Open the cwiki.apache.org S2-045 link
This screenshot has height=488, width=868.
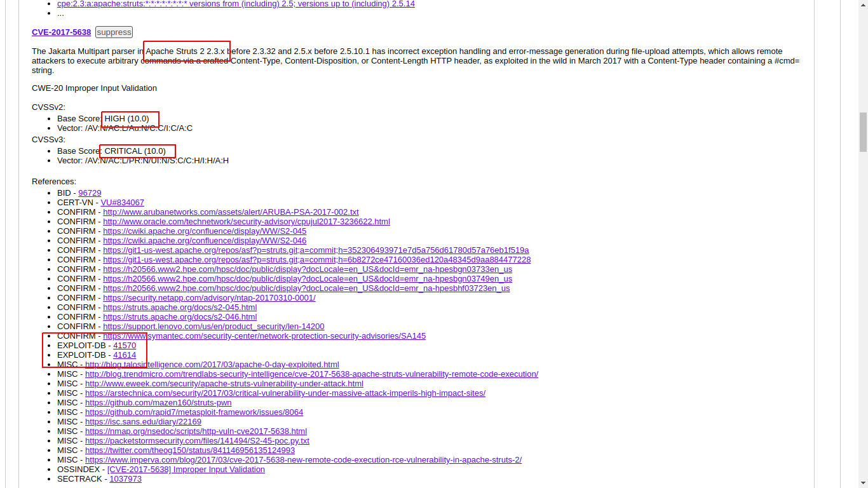(x=205, y=231)
